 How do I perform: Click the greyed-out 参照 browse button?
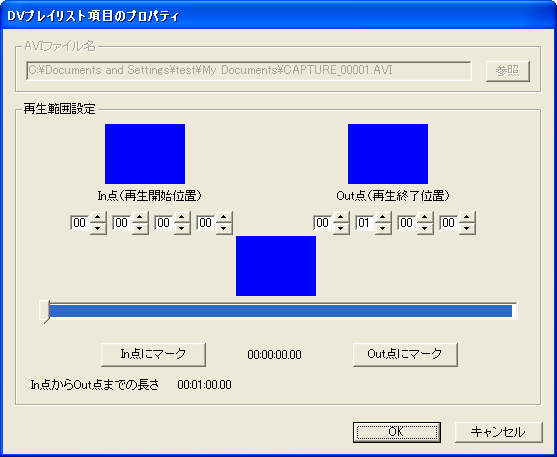(x=508, y=71)
